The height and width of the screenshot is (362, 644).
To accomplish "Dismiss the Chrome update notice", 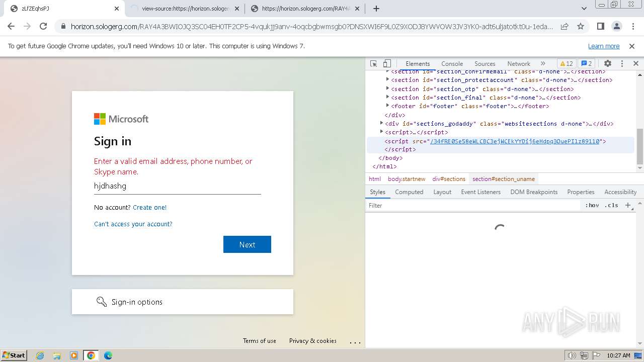I will pos(632,46).
